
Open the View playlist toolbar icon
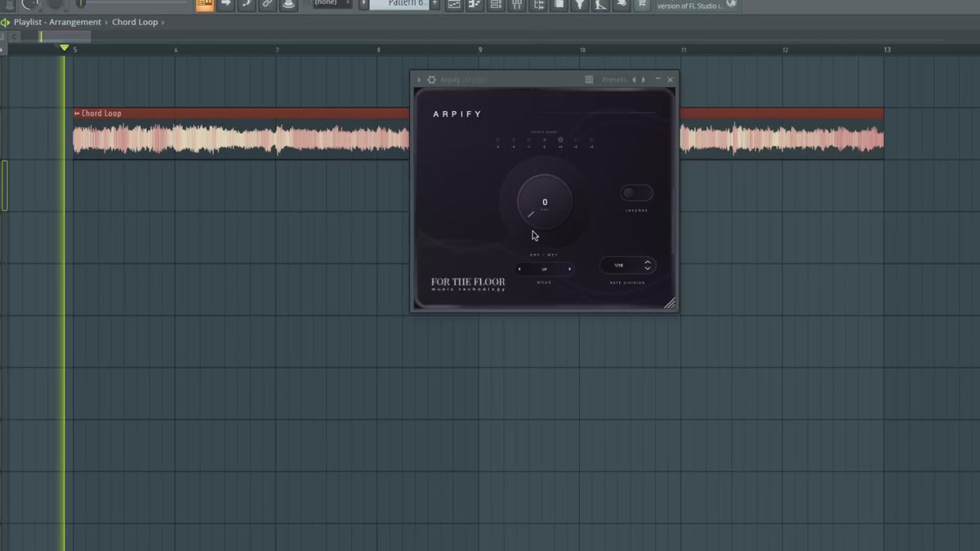point(454,4)
